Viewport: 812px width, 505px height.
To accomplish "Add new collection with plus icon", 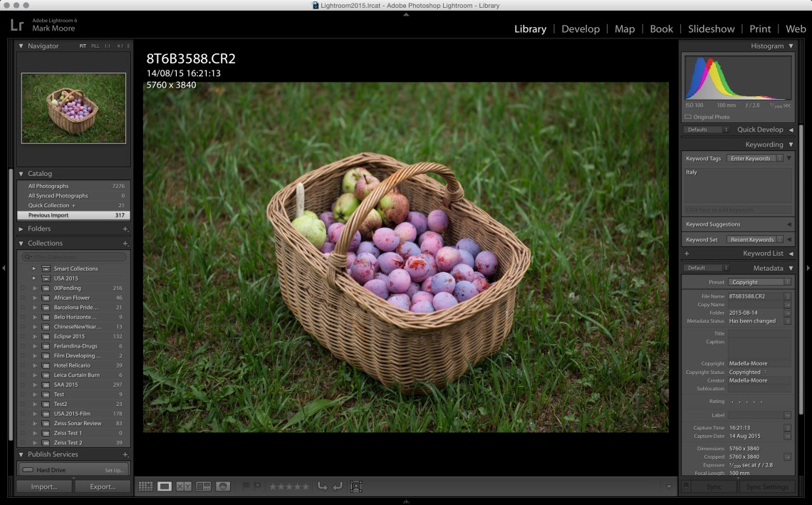I will point(125,244).
